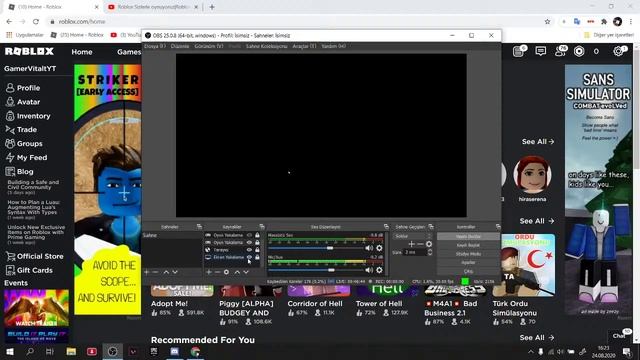Move source up arrow in Kaynaklar panel

[x=237, y=272]
